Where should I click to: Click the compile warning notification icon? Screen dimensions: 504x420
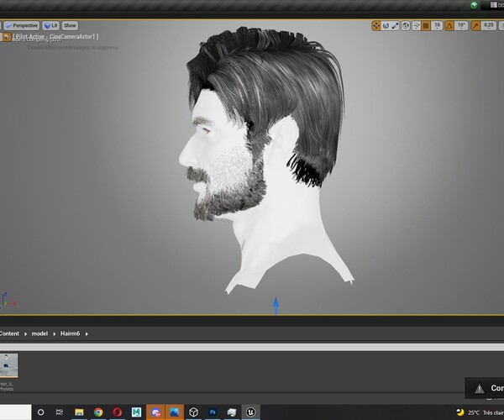click(480, 389)
